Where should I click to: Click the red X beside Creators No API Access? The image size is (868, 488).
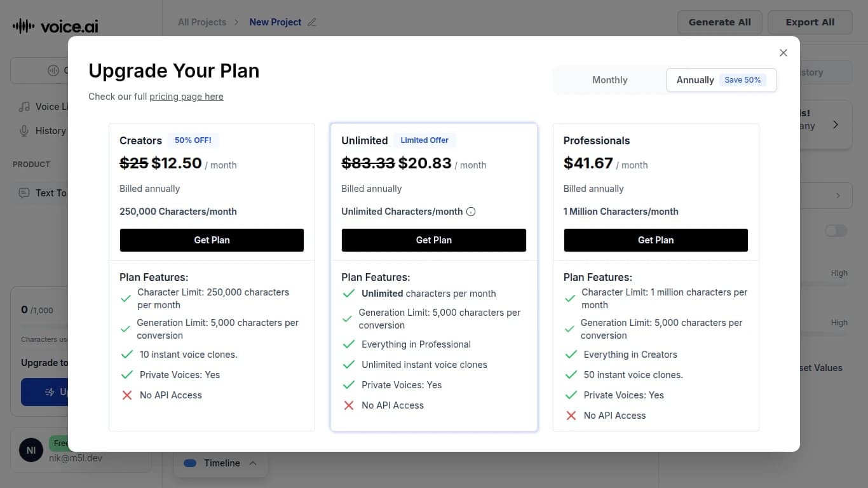[126, 395]
